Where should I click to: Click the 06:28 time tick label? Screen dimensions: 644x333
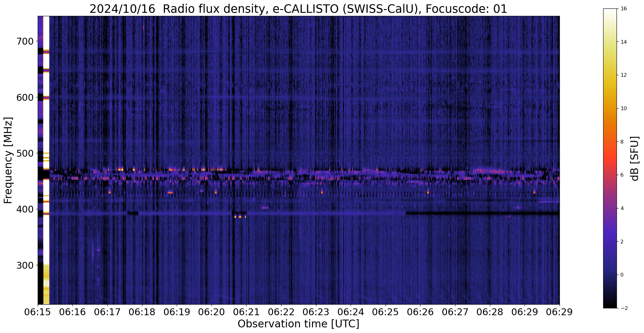coord(490,312)
